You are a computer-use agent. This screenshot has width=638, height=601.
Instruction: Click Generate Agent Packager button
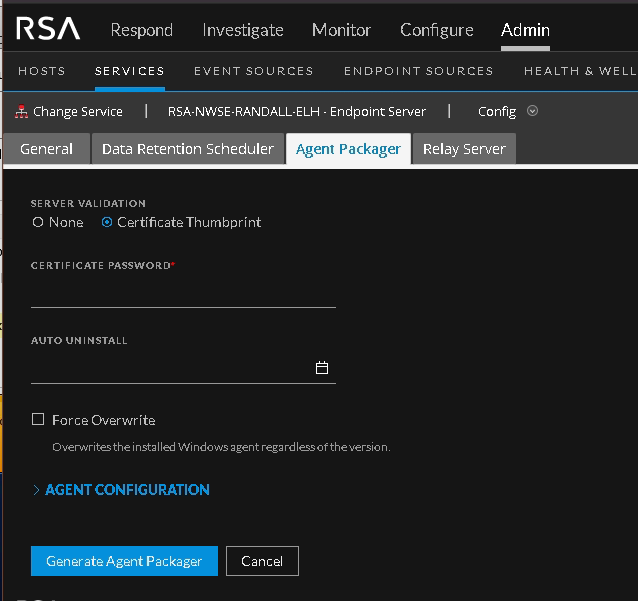click(x=124, y=561)
